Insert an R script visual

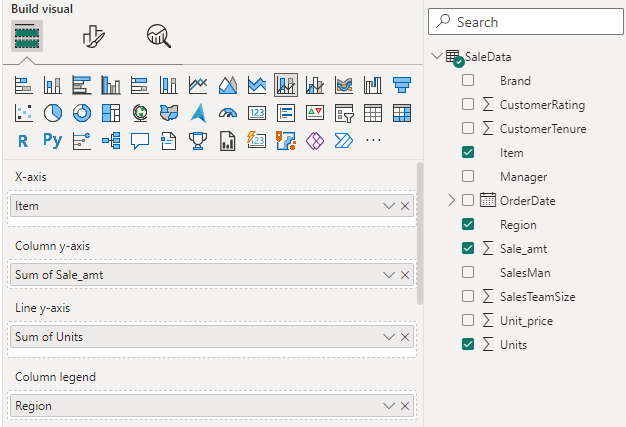(24, 141)
